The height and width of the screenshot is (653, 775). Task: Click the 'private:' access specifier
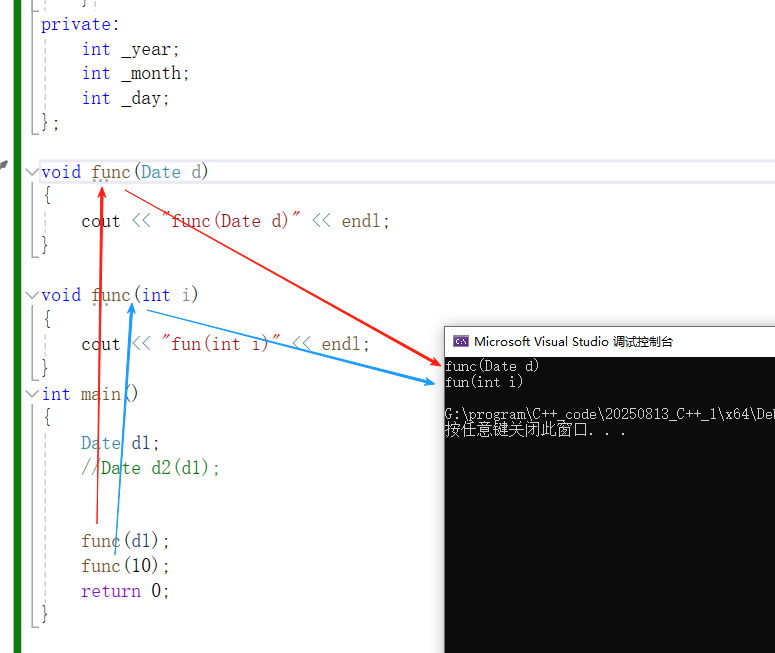pyautogui.click(x=80, y=24)
